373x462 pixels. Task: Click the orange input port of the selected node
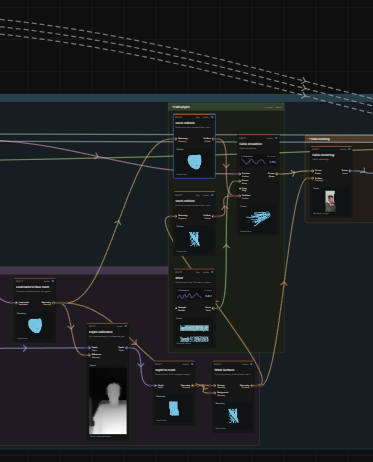click(176, 139)
